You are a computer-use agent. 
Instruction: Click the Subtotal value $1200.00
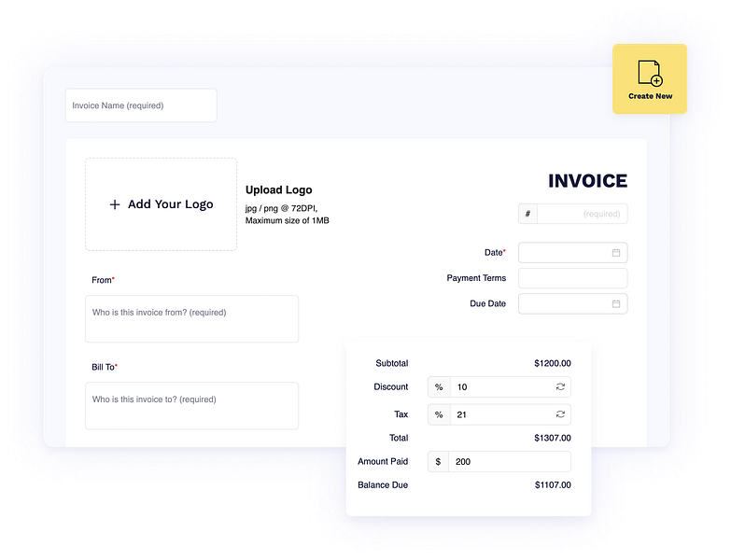click(553, 363)
